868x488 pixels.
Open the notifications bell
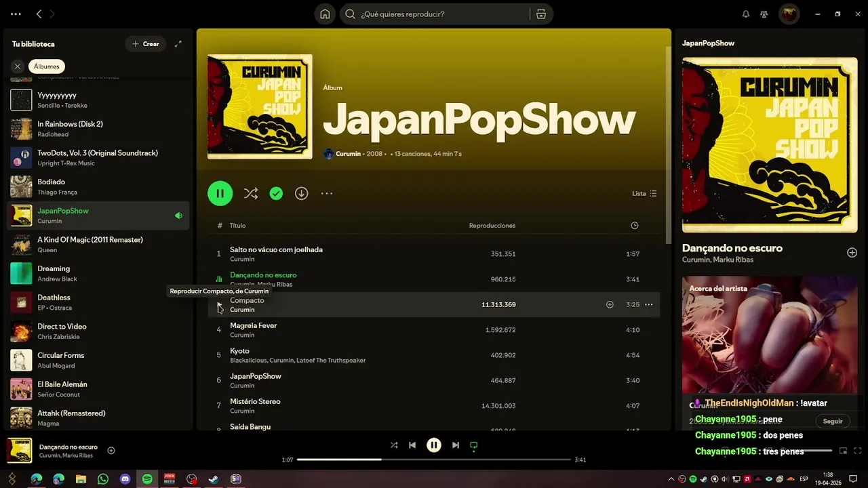746,14
